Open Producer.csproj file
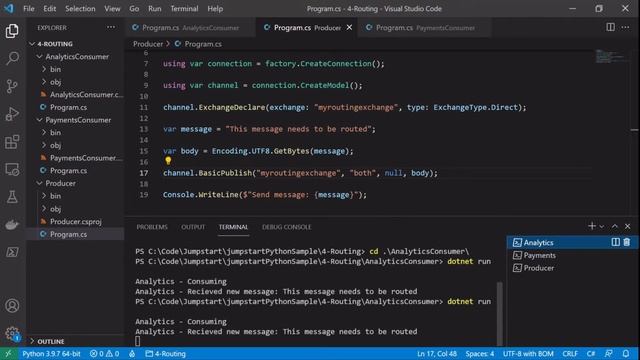The image size is (640, 360). coord(76,221)
